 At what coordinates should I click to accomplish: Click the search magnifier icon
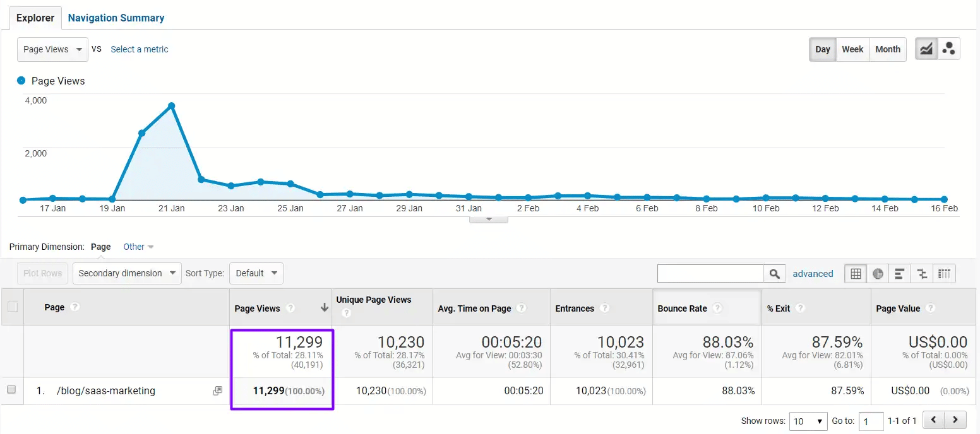click(x=775, y=273)
